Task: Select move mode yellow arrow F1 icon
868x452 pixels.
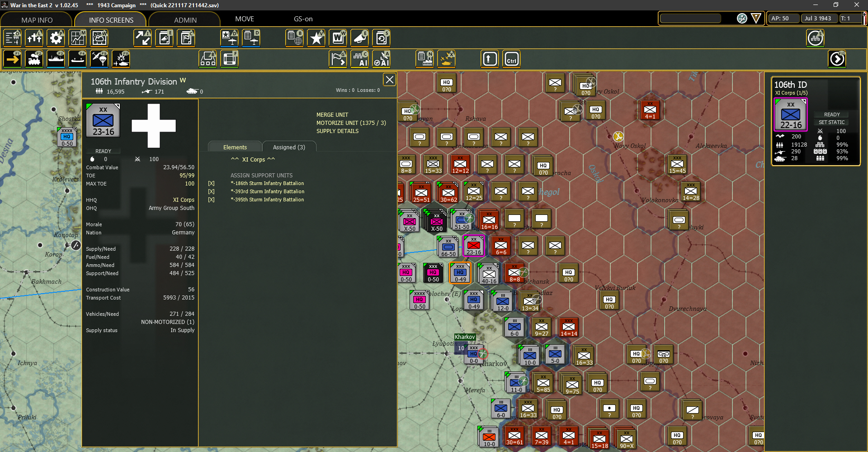Action: [x=13, y=59]
